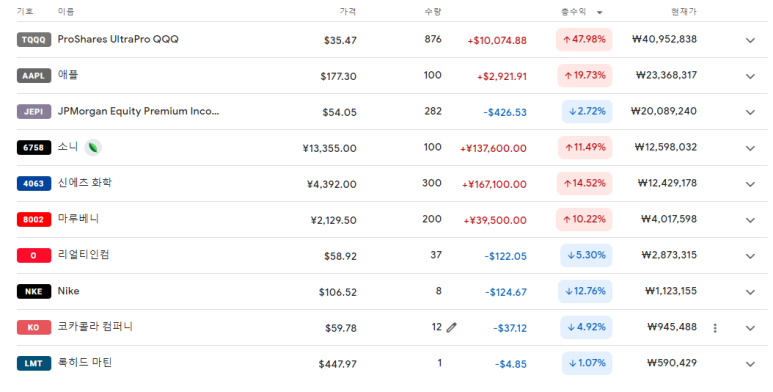Viewport: 773px width, 392px height.
Task: Click the 이름 column header
Action: click(66, 11)
